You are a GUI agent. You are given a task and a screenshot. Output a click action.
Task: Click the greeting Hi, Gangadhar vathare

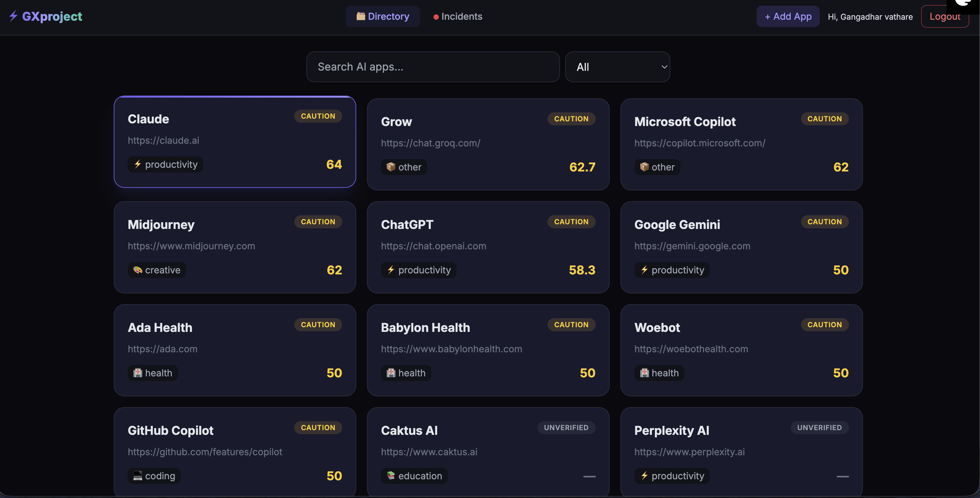pyautogui.click(x=870, y=17)
